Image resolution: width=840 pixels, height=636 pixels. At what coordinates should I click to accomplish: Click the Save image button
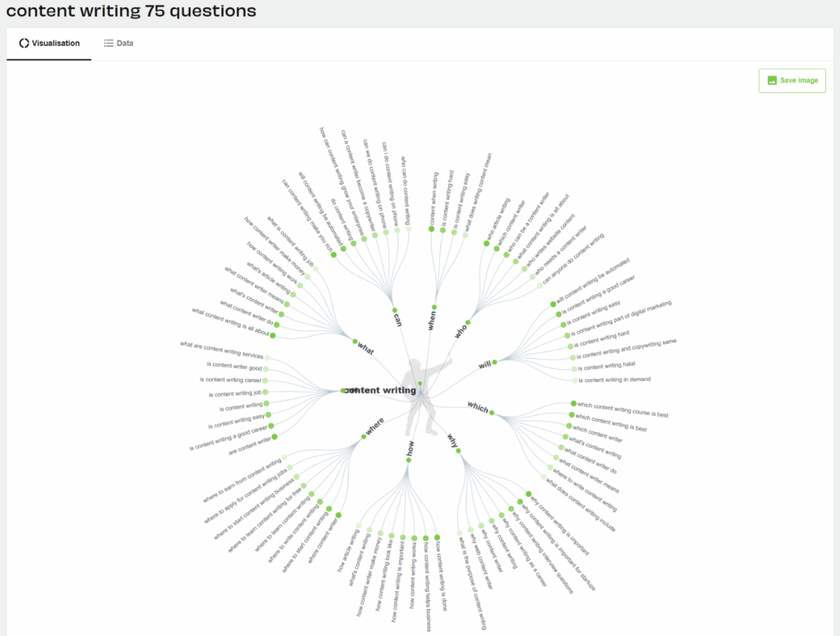click(x=792, y=80)
